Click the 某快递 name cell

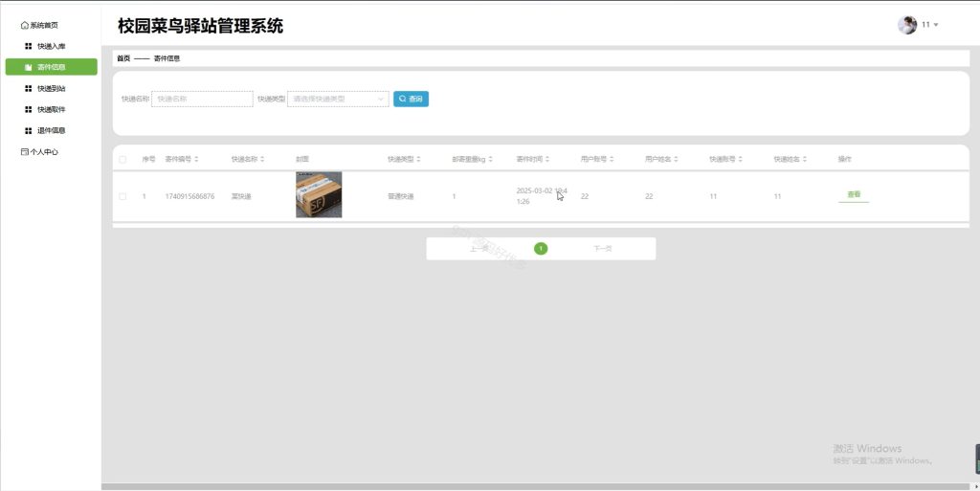click(x=241, y=196)
